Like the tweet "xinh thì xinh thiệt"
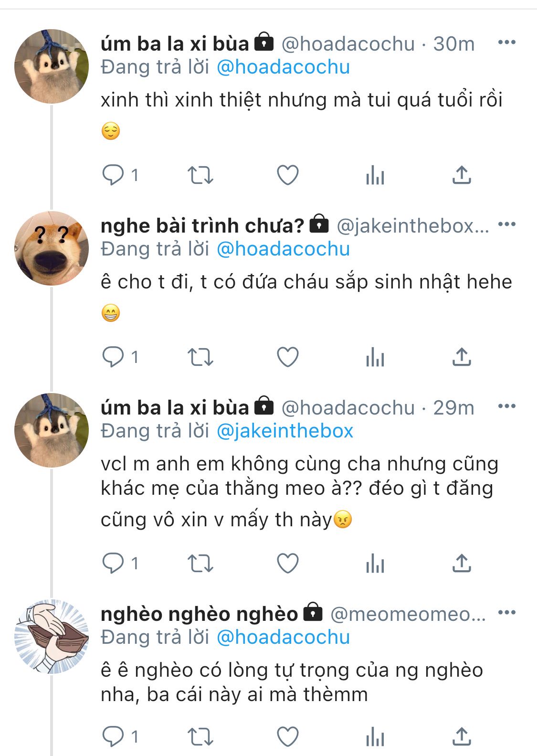Screen dimensions: 537x756 coord(288,175)
